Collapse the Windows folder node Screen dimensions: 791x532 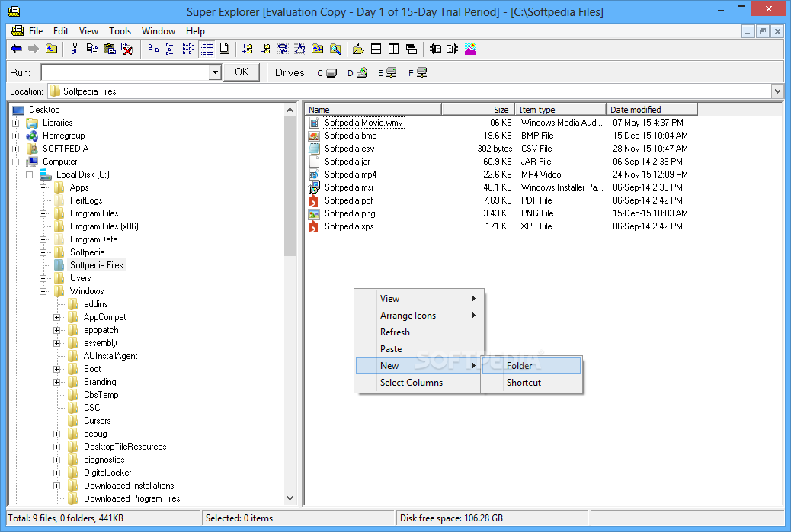tap(43, 291)
